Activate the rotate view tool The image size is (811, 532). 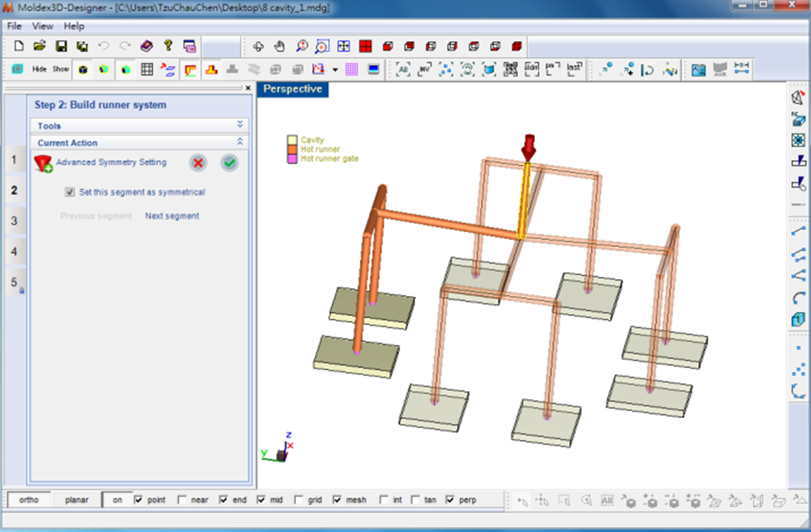tap(258, 47)
